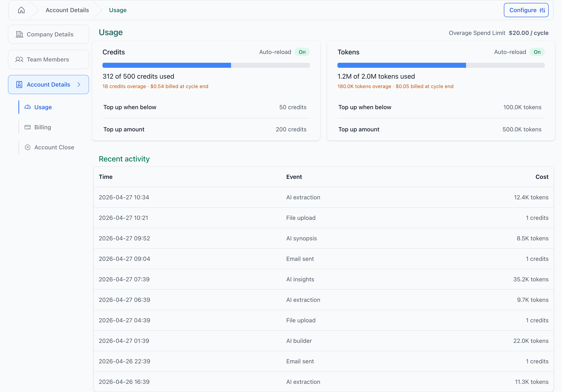Click '180.0K tokens overage' warning text
The width and height of the screenshot is (562, 392).
pyautogui.click(x=364, y=86)
